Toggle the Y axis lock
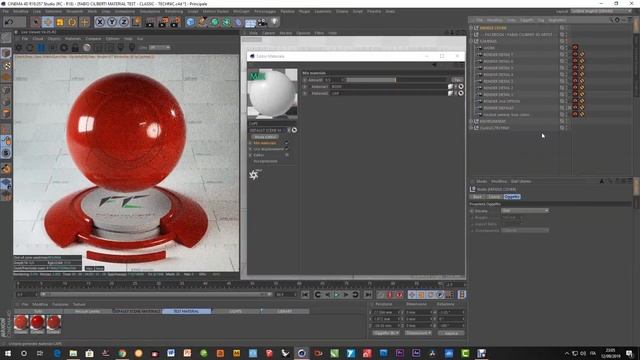Screen dimensions: 640x360 (111, 22)
